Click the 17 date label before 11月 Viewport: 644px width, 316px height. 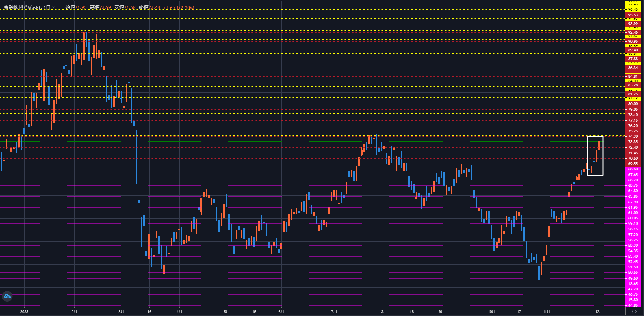(x=519, y=312)
